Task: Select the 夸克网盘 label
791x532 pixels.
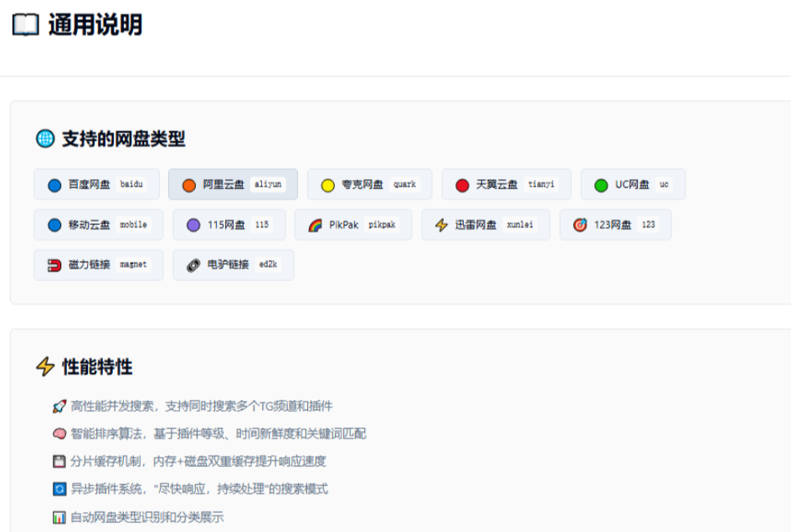Action: [x=362, y=185]
